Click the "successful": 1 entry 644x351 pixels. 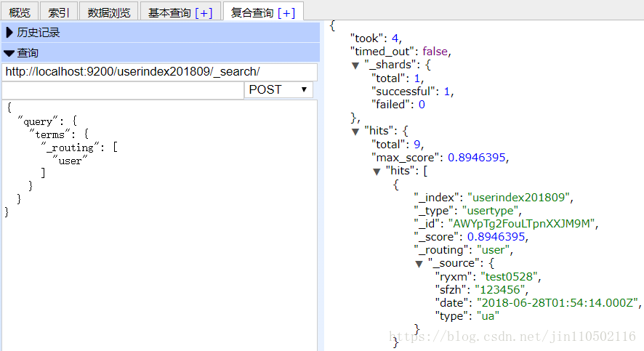pyautogui.click(x=412, y=91)
